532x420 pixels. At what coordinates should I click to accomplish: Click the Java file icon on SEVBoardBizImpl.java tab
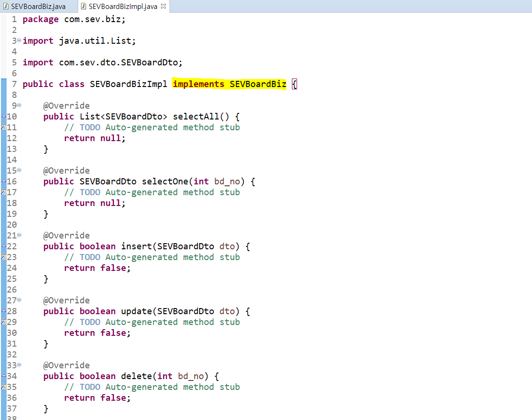point(83,7)
